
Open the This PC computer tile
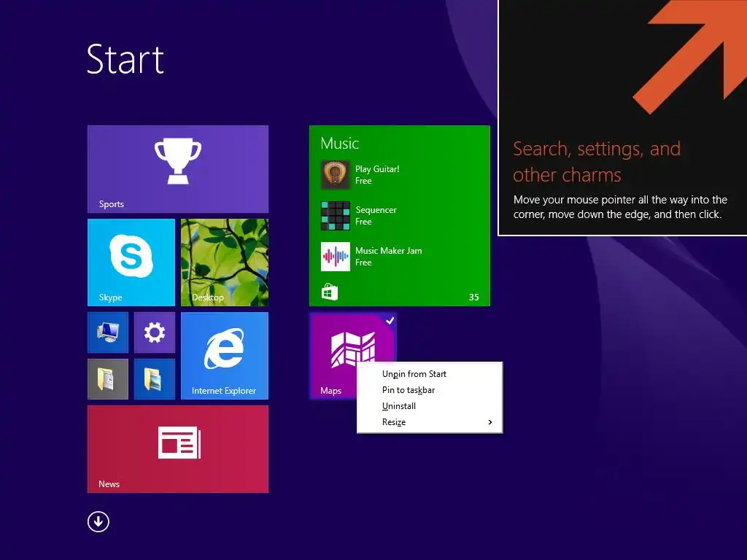point(108,332)
